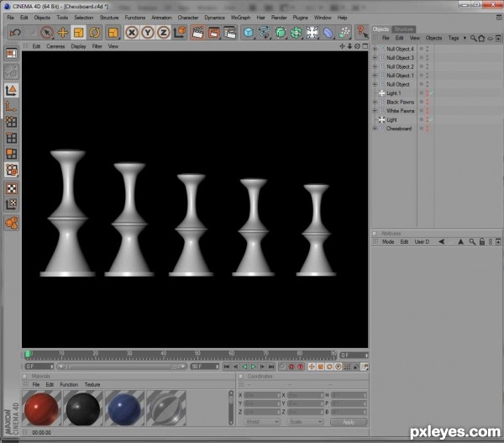The image size is (504, 443).
Task: Toggle X axis lock
Action: pyautogui.click(x=132, y=33)
